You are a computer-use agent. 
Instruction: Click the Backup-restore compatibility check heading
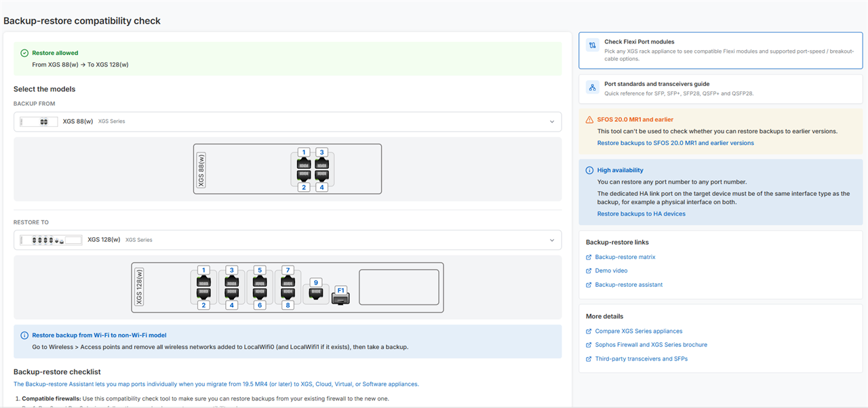pos(82,20)
